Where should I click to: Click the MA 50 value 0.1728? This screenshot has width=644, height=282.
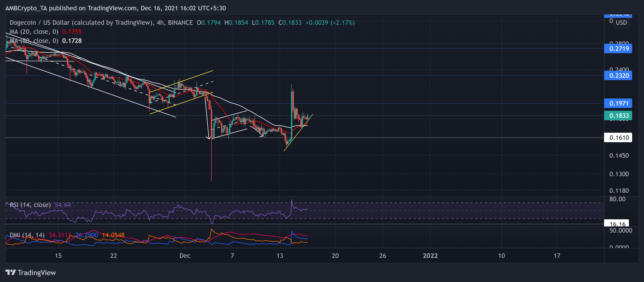click(x=72, y=41)
